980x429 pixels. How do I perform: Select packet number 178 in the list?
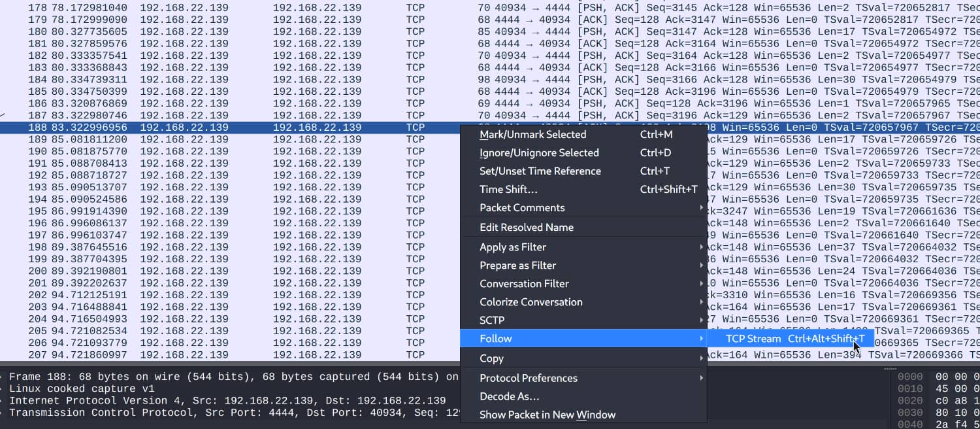pyautogui.click(x=196, y=8)
